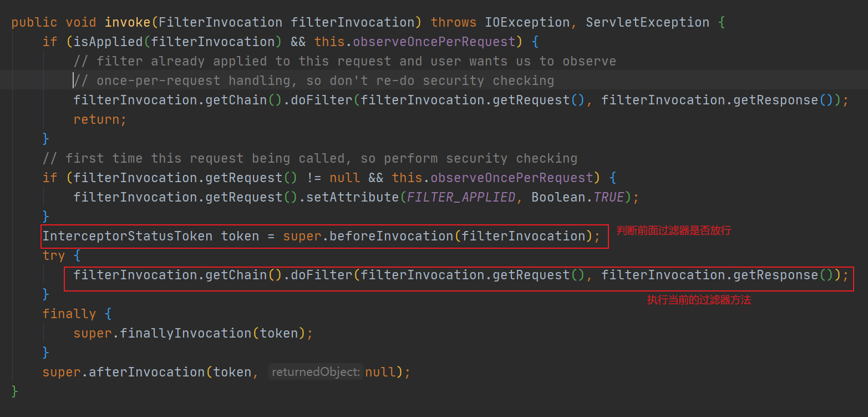Click null in the getRequest() != null check

coord(345,178)
